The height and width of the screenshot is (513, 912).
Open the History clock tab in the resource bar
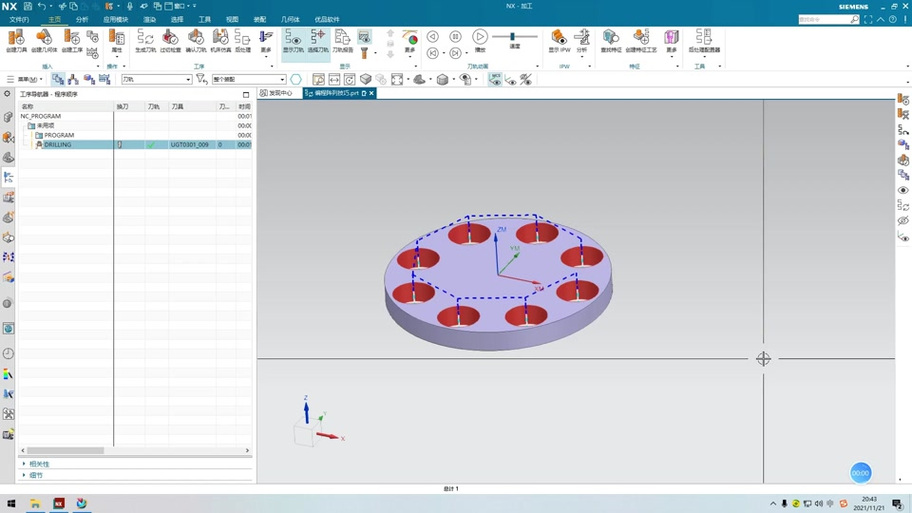point(8,354)
